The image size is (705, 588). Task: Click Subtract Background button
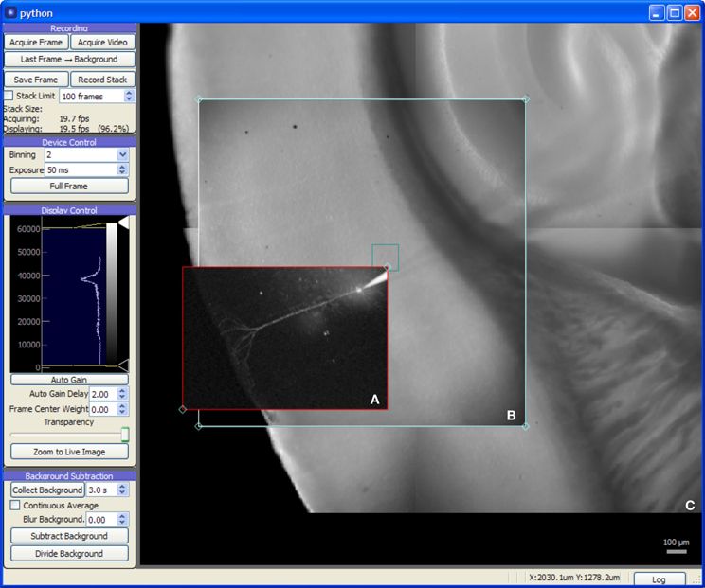[x=69, y=536]
